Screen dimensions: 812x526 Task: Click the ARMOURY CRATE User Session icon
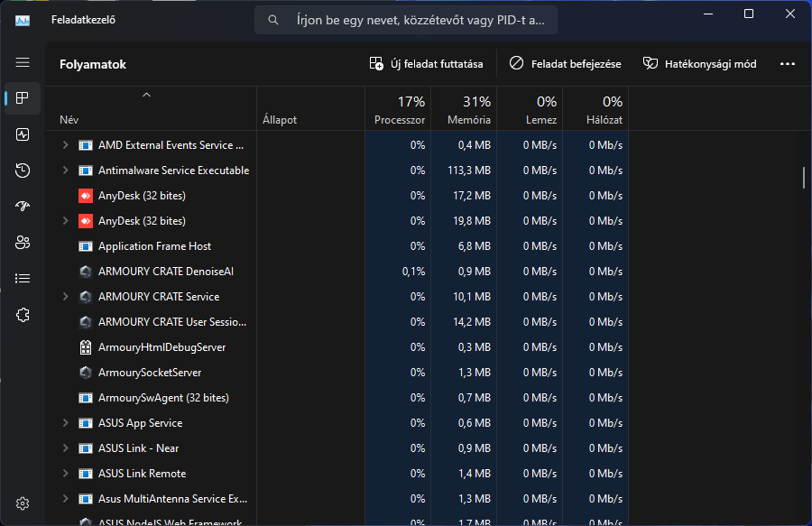click(x=86, y=322)
